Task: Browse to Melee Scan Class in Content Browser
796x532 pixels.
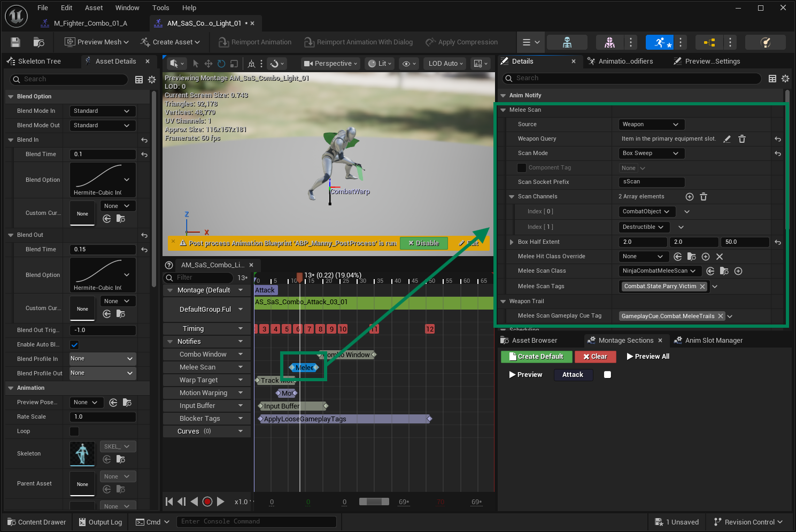Action: (724, 271)
